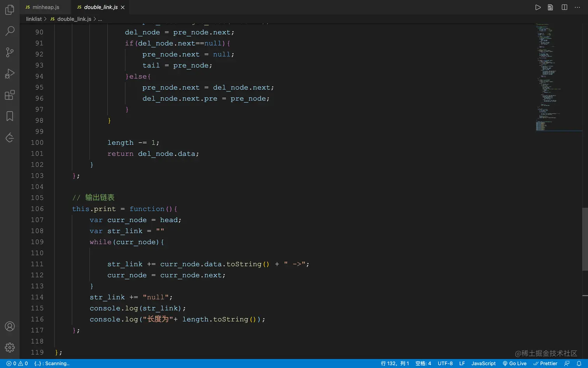Click the comment text '// 输出链表'
This screenshot has width=588, height=368.
click(x=93, y=197)
